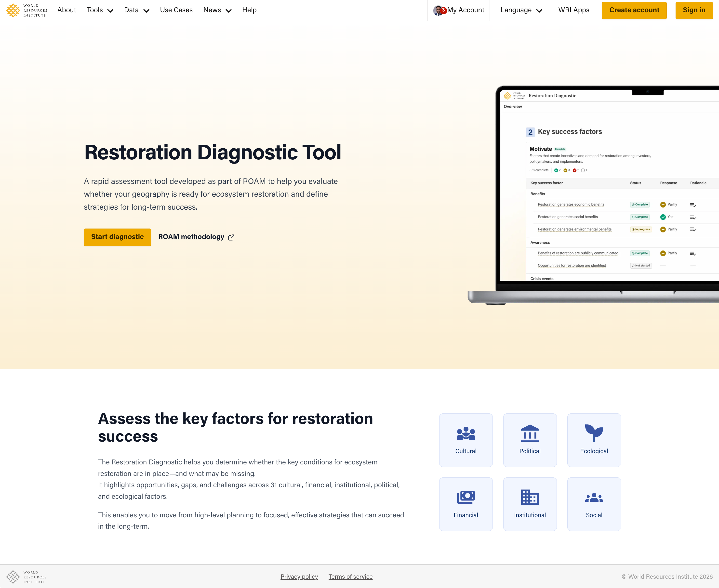
Task: Select the Cultural factor card icon
Action: [x=466, y=433]
